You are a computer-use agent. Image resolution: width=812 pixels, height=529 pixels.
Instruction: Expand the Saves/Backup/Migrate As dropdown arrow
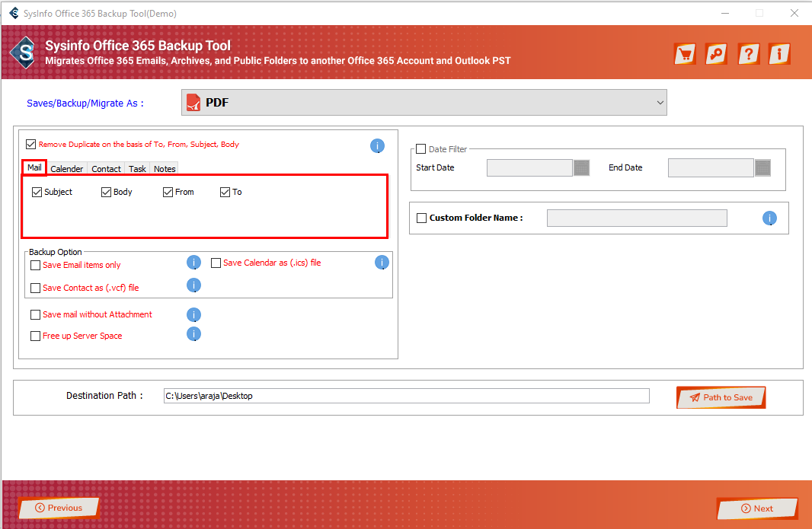click(x=660, y=103)
